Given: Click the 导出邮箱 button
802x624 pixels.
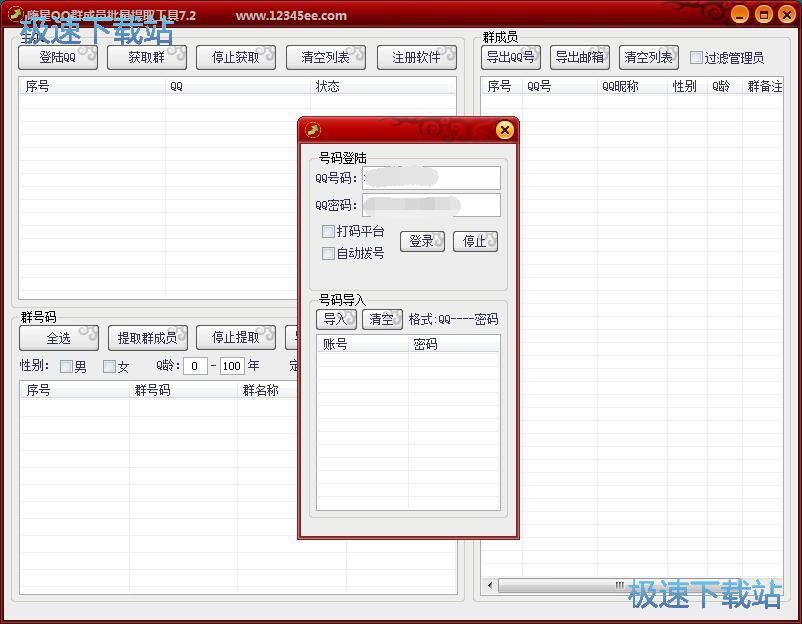Looking at the screenshot, I should 580,57.
